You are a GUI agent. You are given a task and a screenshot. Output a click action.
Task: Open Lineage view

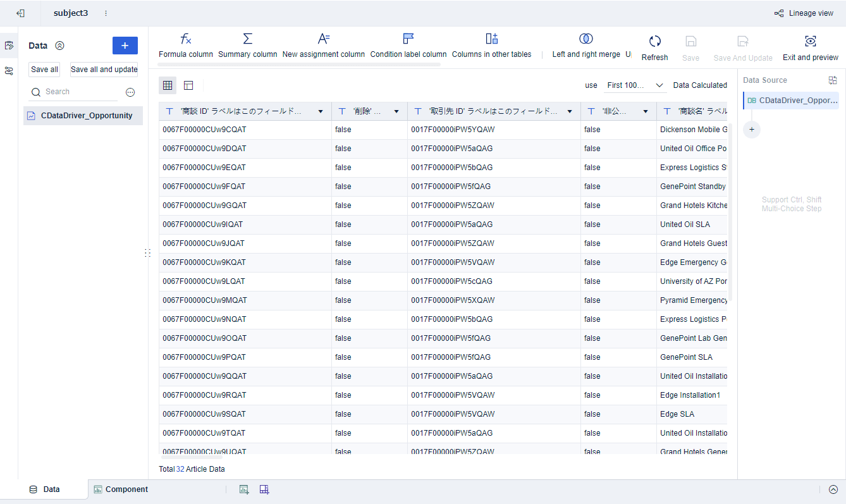pyautogui.click(x=804, y=13)
